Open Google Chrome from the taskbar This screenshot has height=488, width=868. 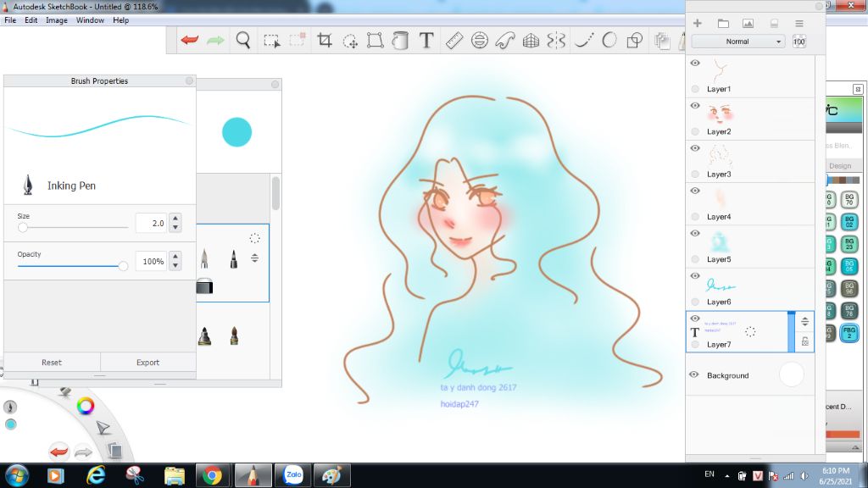click(x=212, y=475)
